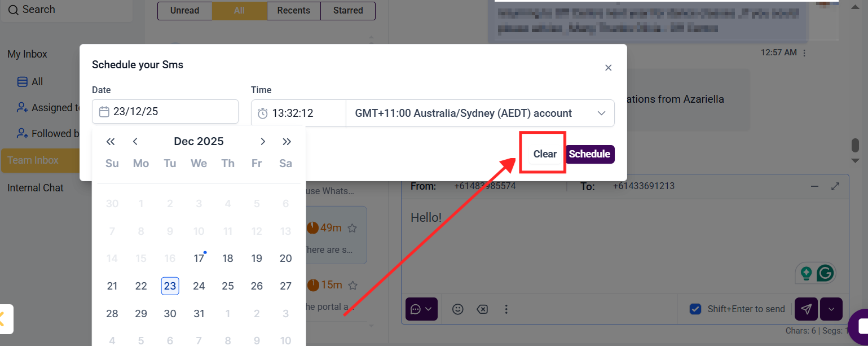The width and height of the screenshot is (868, 346).
Task: Expand the composer with the diagonal arrows icon
Action: pyautogui.click(x=835, y=186)
